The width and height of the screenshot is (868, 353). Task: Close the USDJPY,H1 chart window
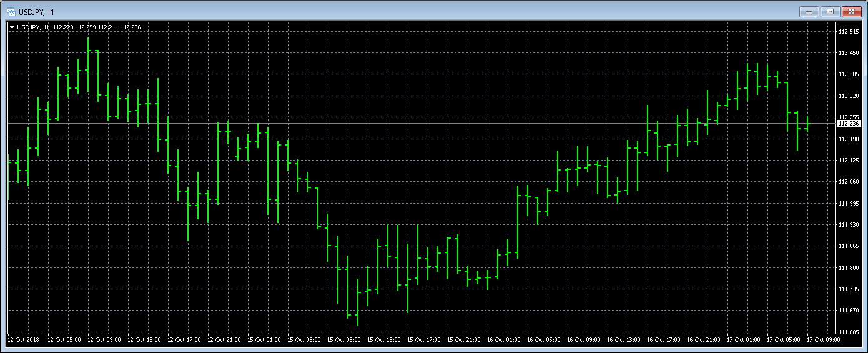(x=851, y=11)
